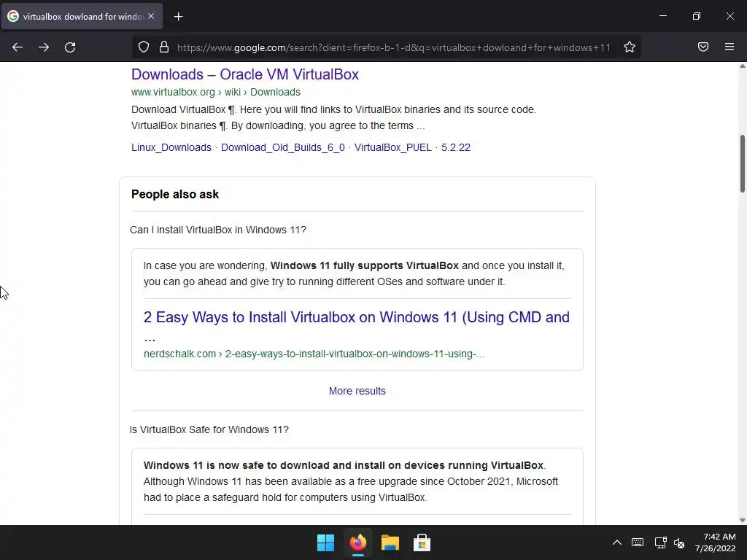Open the 5.2.22 sitelink

coord(456,147)
